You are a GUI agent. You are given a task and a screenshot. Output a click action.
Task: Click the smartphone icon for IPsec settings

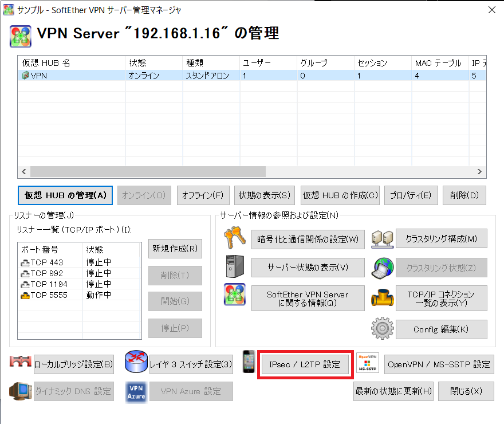pyautogui.click(x=249, y=362)
